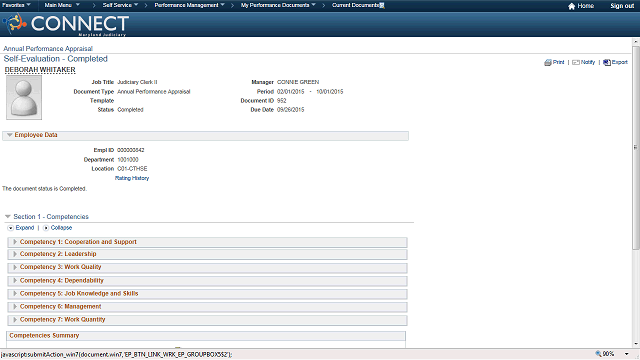Click the period end date 10/01/2015

click(x=330, y=92)
